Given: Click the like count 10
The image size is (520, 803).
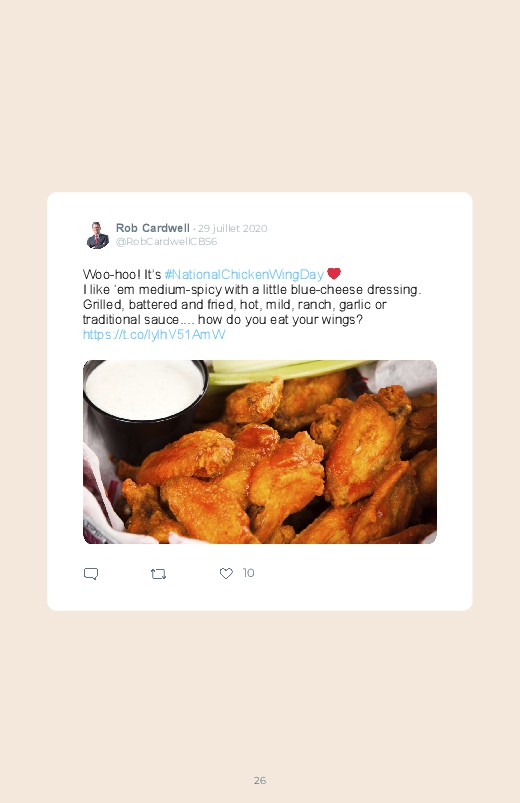Looking at the screenshot, I should click(248, 573).
